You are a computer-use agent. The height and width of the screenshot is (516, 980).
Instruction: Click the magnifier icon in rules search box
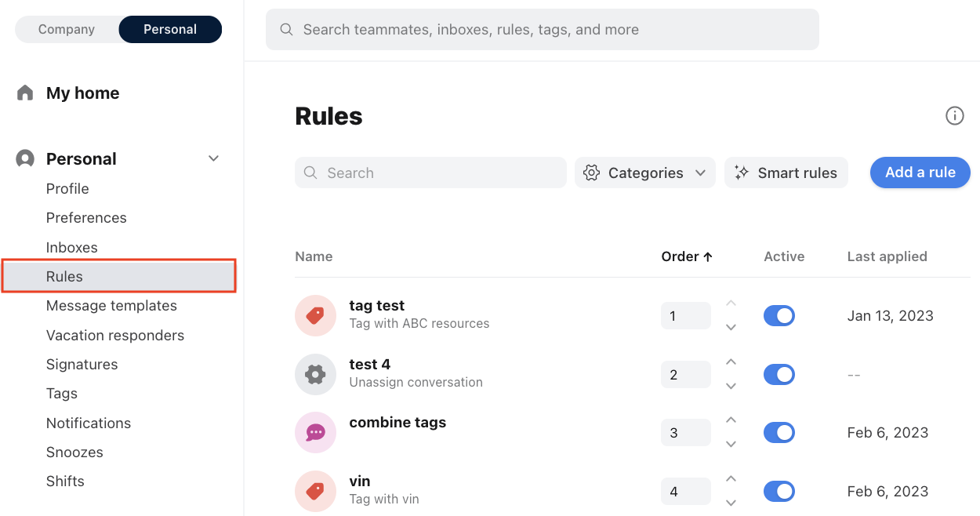click(x=309, y=173)
